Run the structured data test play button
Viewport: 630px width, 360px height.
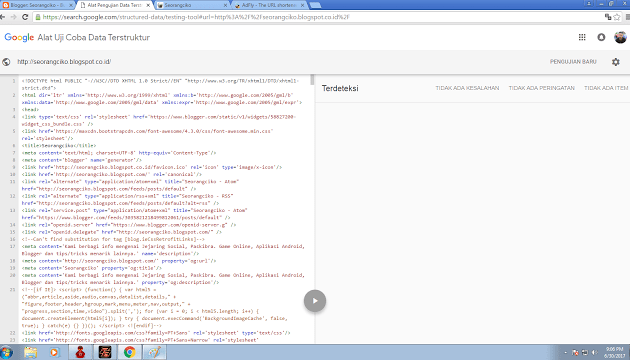pos(315,301)
